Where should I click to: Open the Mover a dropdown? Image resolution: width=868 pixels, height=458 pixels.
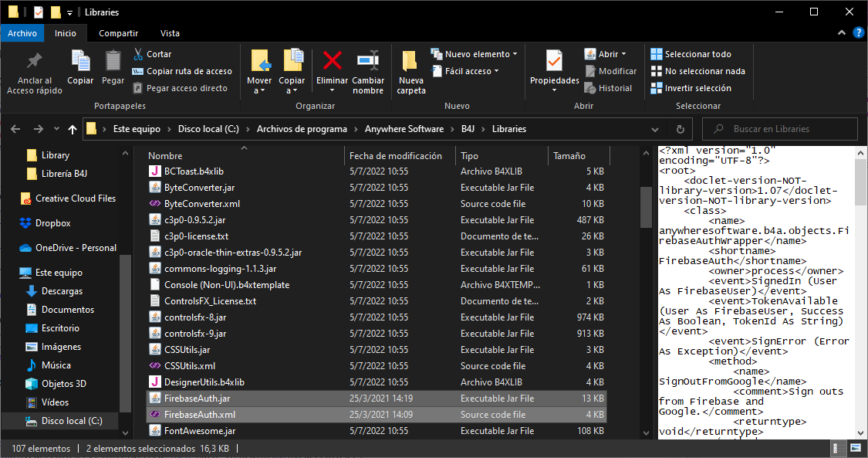pos(259,85)
